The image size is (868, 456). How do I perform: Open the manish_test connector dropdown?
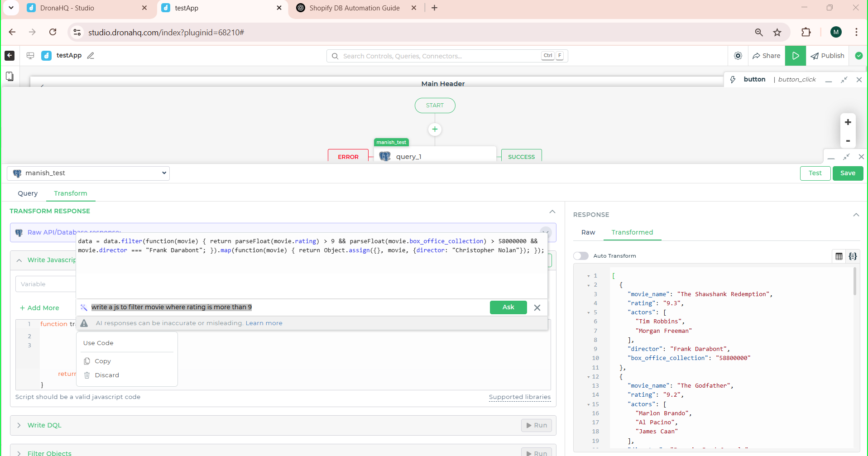(88, 173)
